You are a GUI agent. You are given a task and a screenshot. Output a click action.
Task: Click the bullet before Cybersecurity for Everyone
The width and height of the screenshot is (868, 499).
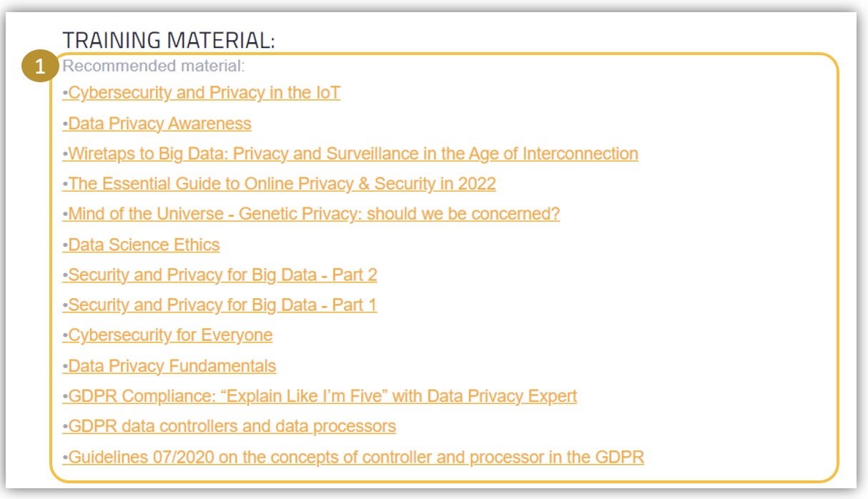tap(65, 336)
